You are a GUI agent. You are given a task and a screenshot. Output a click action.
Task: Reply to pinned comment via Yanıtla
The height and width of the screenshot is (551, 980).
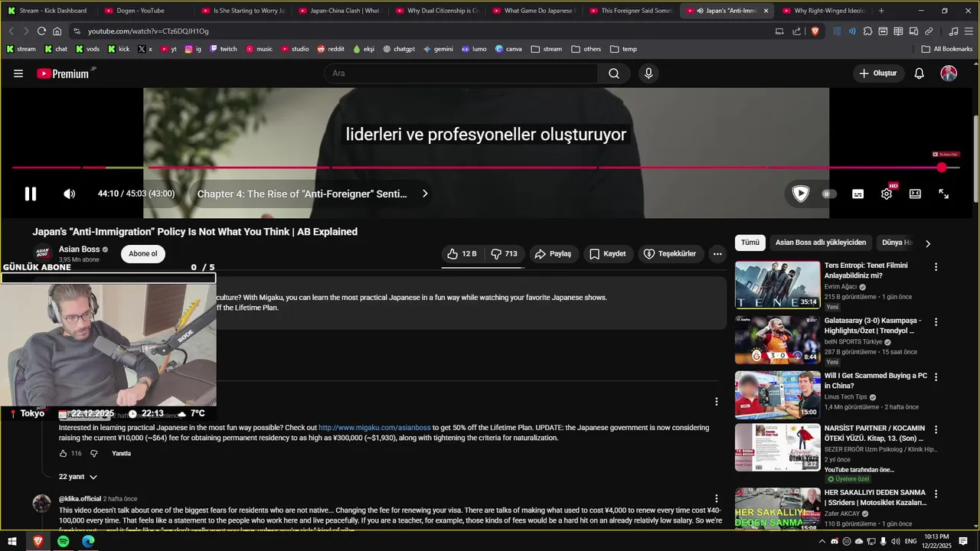tap(121, 454)
